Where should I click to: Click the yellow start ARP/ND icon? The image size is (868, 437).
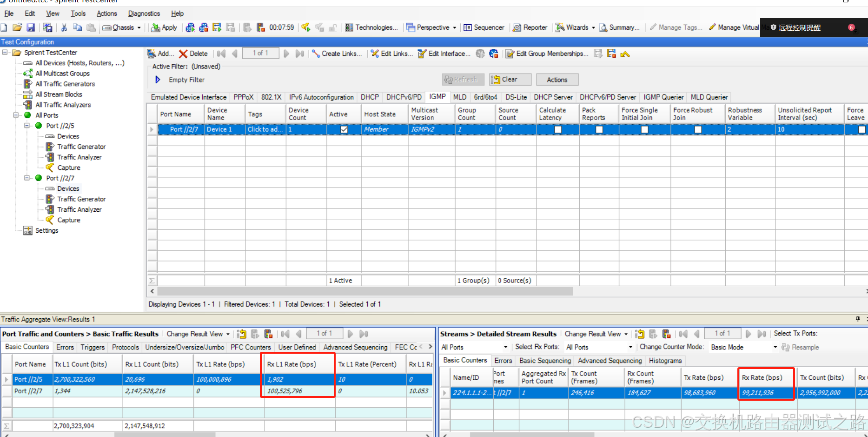(305, 27)
